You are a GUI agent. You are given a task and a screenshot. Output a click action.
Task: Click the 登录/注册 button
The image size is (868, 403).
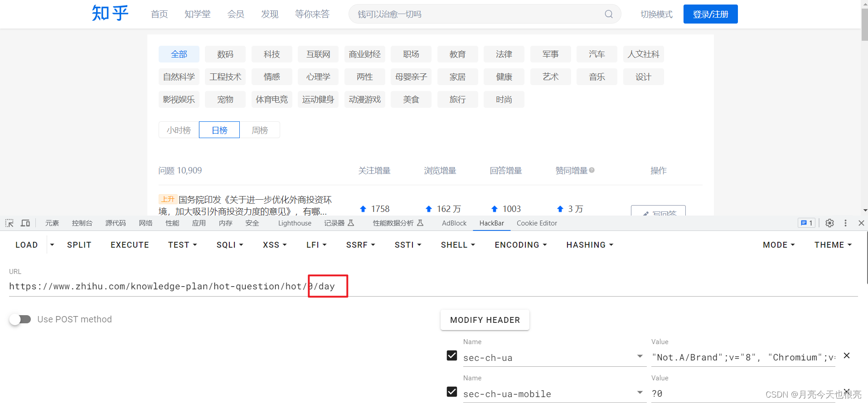710,14
